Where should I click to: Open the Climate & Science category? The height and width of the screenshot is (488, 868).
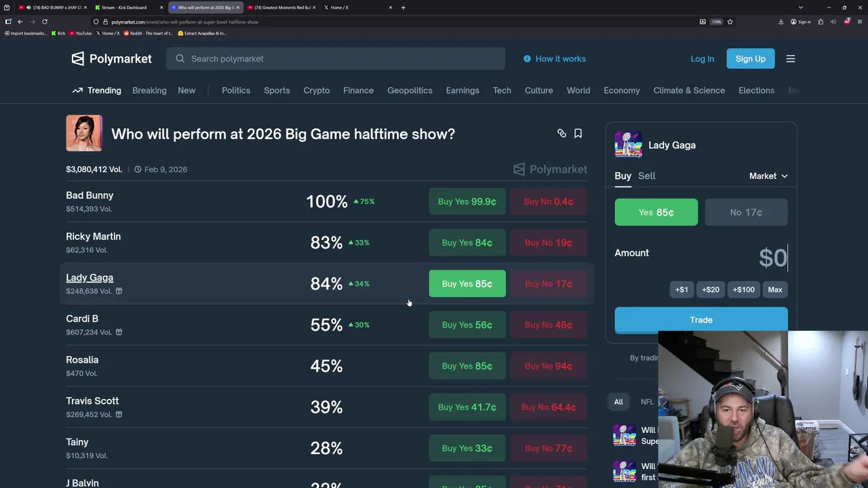coord(689,90)
